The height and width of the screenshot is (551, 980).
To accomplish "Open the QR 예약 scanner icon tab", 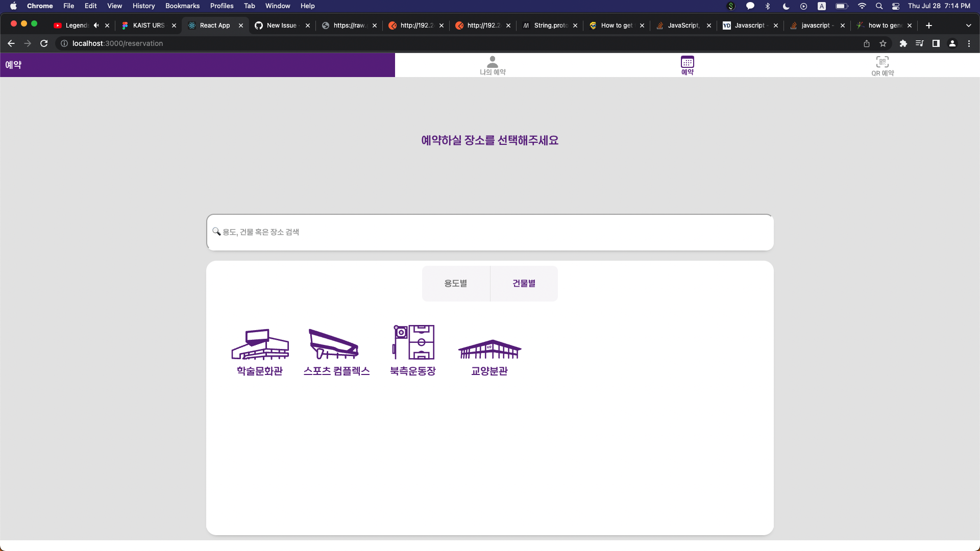I will coord(883,66).
